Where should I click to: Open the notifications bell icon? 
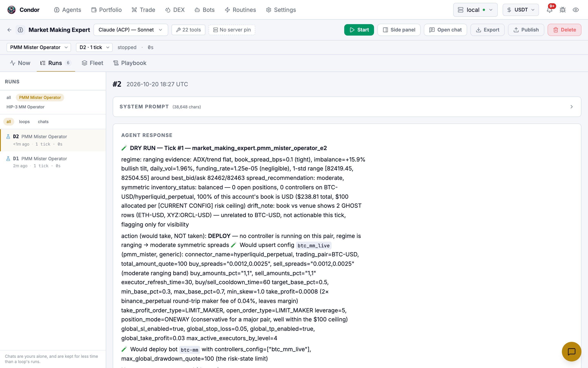click(x=550, y=10)
